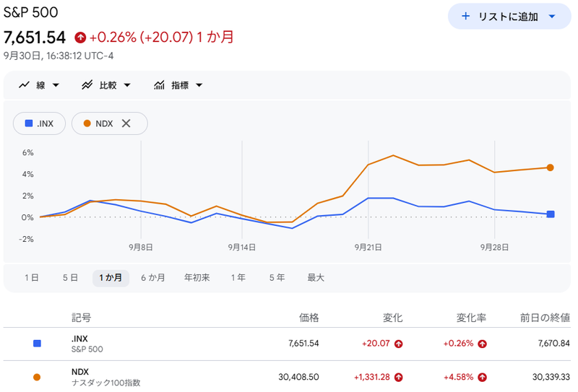Screen dimensions: 578x392
Task: Click the 7,651.54 price cell in table
Action: pos(303,344)
